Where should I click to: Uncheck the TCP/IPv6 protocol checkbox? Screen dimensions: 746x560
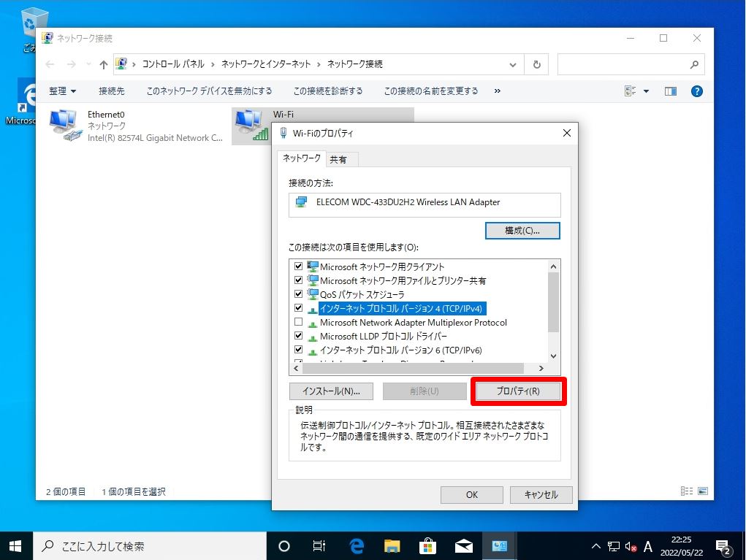click(x=298, y=350)
